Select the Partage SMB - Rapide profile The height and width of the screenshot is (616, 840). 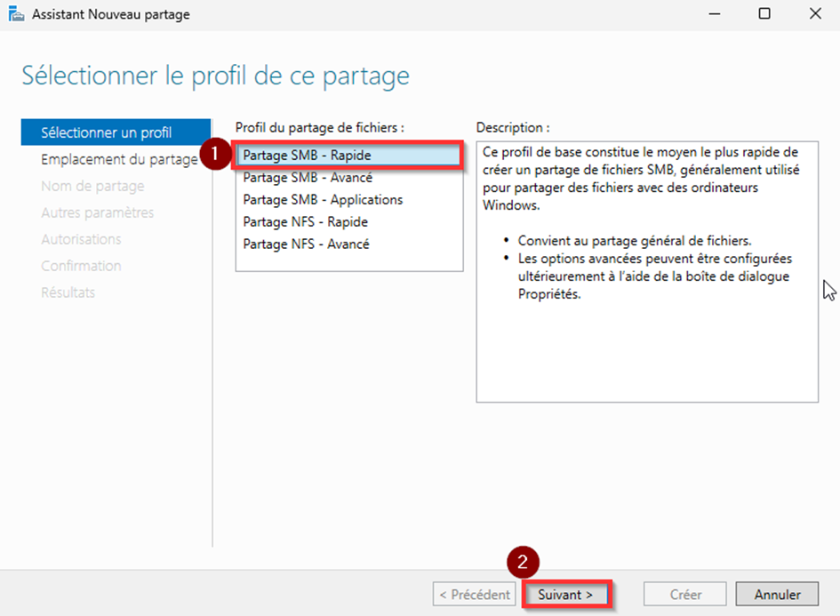click(307, 156)
